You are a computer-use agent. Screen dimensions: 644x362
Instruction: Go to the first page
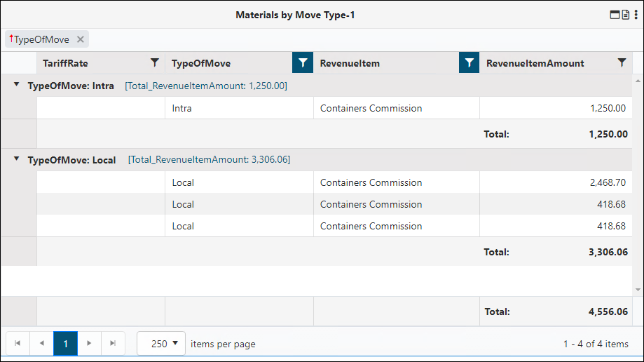click(x=18, y=344)
